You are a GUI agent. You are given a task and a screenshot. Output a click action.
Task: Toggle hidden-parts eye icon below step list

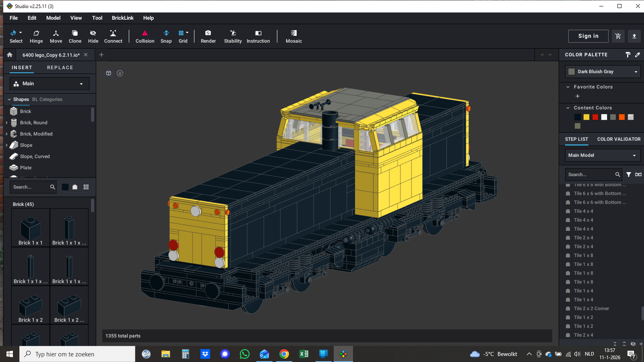[x=633, y=344]
